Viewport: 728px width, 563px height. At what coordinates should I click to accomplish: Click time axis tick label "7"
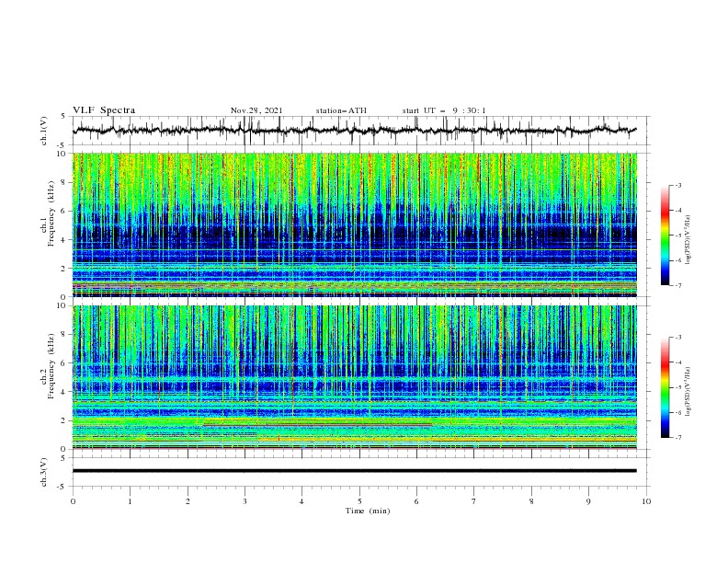point(474,501)
